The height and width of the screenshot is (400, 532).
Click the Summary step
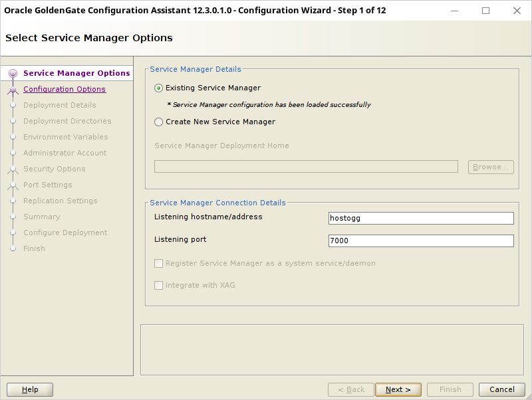tap(41, 217)
